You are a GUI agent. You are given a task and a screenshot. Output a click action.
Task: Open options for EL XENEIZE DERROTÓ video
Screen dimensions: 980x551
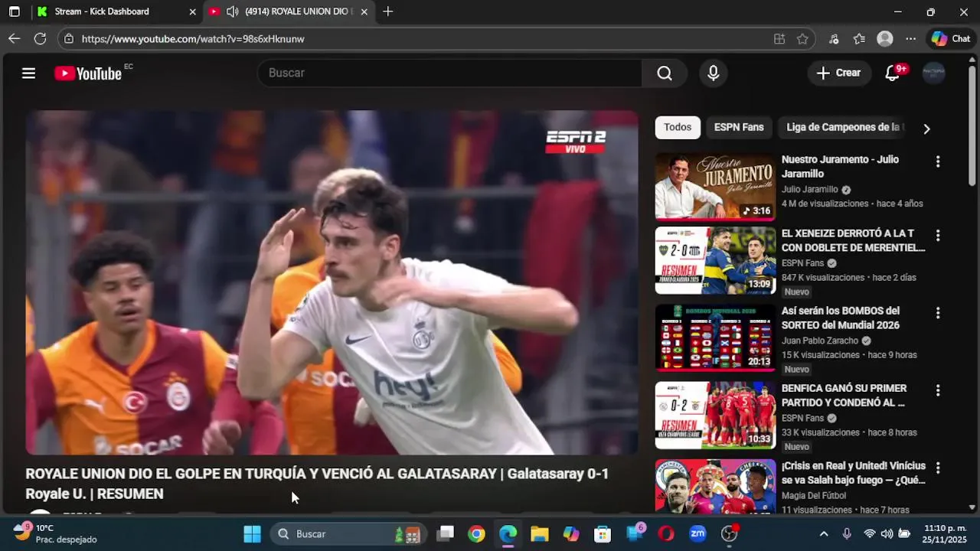click(x=938, y=235)
